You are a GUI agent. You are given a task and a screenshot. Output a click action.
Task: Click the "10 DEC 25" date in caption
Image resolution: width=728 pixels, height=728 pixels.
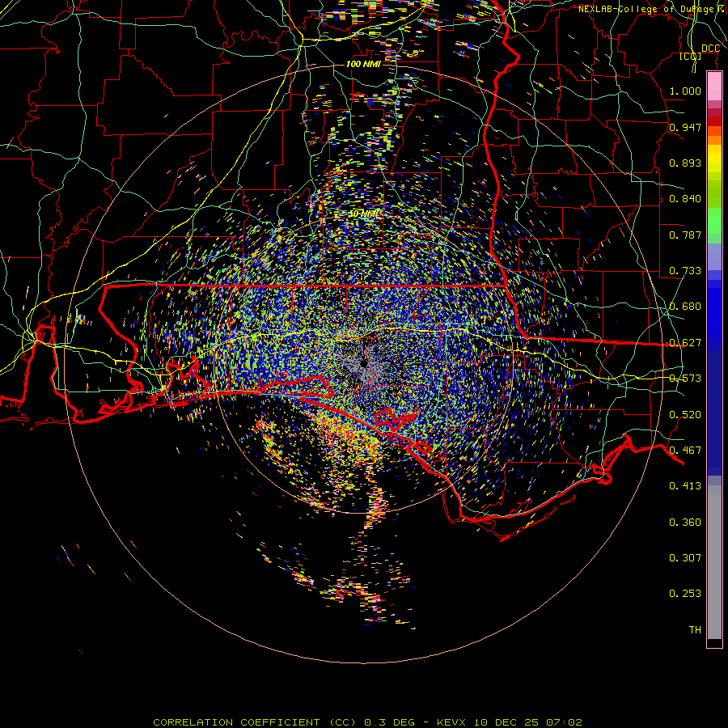point(506,722)
